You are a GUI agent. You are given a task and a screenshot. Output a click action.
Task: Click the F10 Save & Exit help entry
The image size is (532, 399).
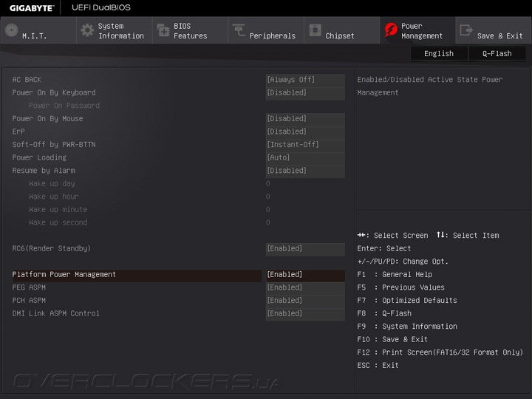(x=392, y=339)
